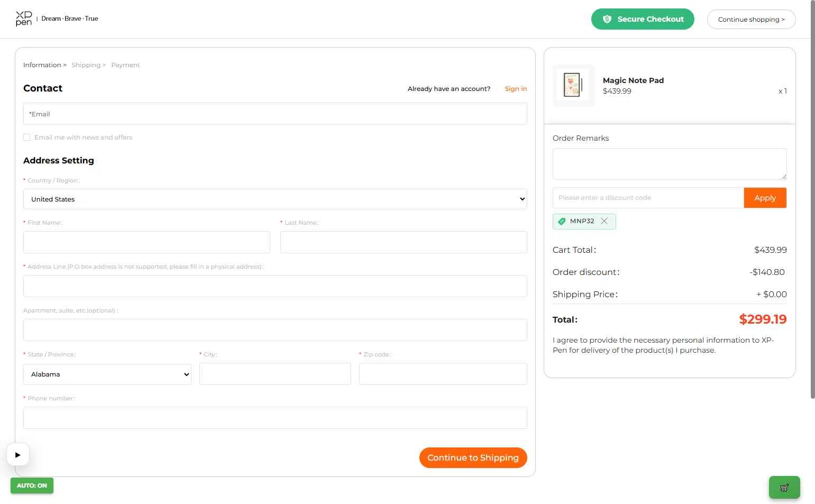This screenshot has height=504, width=815.
Task: Focus the Phone number field
Action: tap(275, 418)
